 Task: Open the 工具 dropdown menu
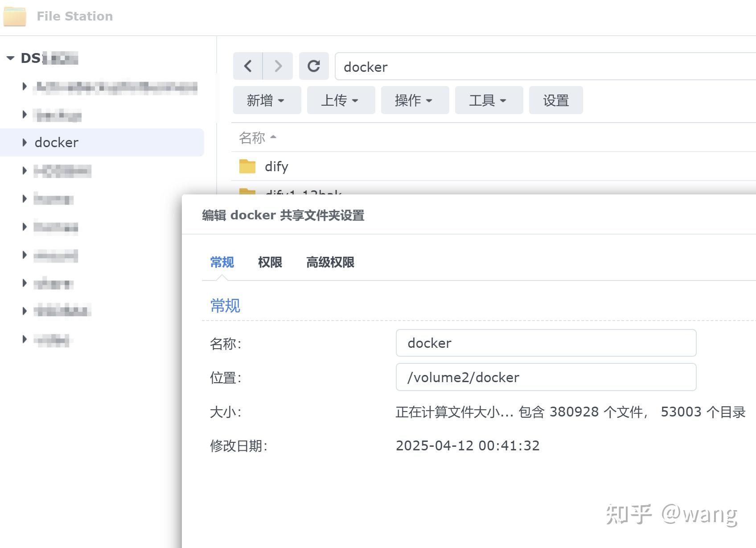point(488,100)
